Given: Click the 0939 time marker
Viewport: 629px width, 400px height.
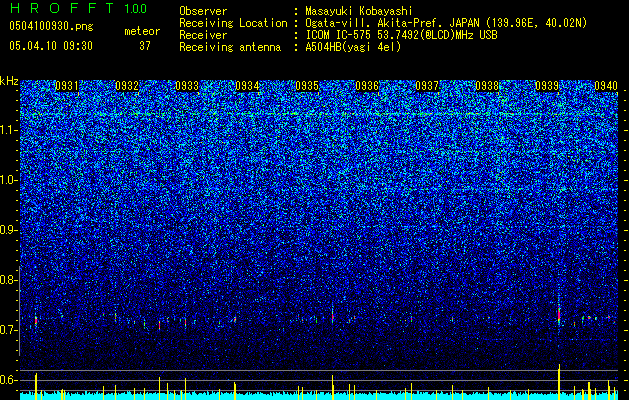Looking at the screenshot, I should [x=547, y=86].
